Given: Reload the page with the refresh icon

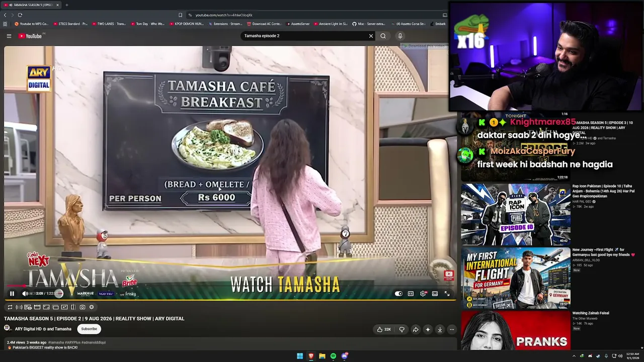Looking at the screenshot, I should point(20,15).
